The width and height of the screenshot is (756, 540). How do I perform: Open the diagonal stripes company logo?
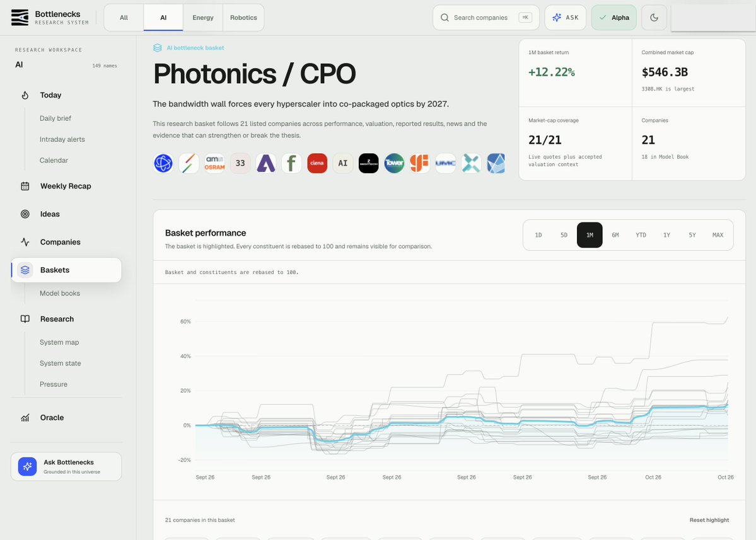189,163
